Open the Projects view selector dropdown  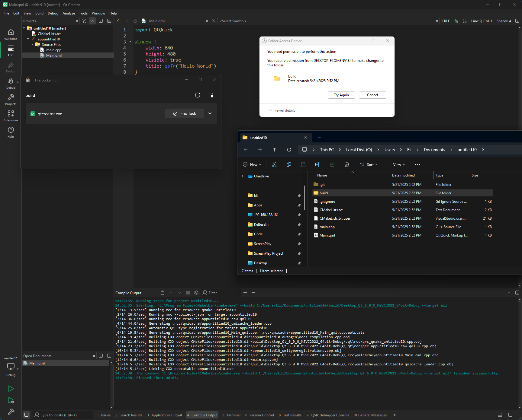tap(51, 21)
